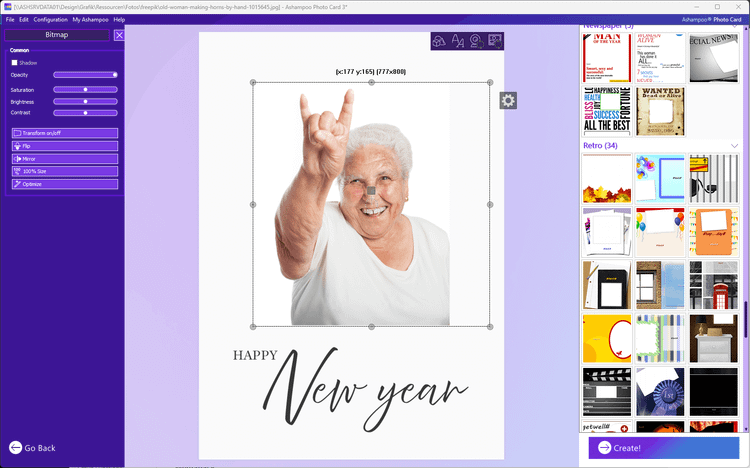
Task: Click Optimize to enhance the image
Action: coord(65,184)
